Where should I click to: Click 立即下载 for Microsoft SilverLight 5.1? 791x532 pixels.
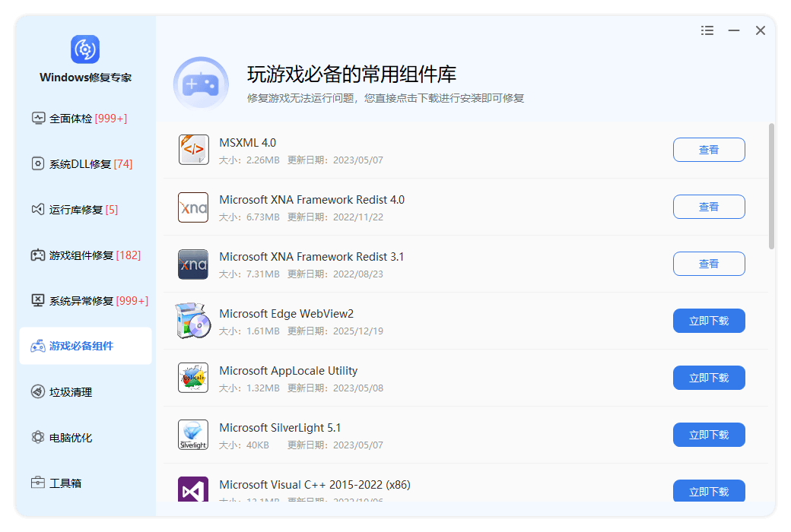pos(709,435)
